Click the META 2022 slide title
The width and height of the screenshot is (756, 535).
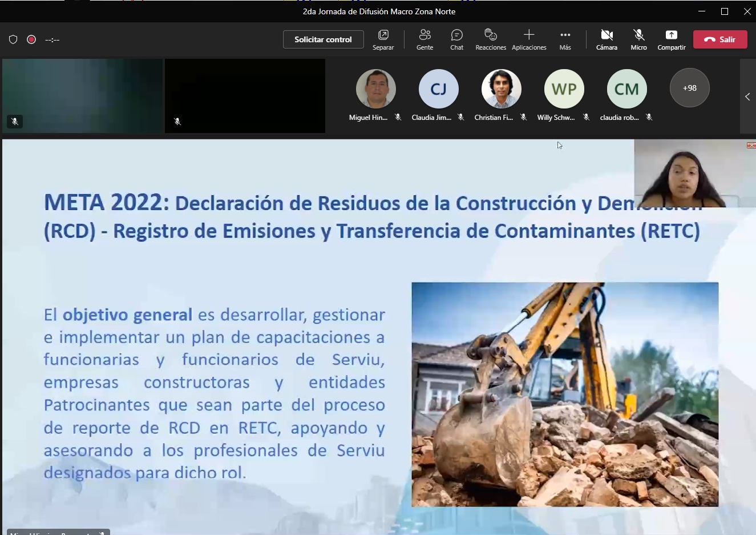click(373, 216)
